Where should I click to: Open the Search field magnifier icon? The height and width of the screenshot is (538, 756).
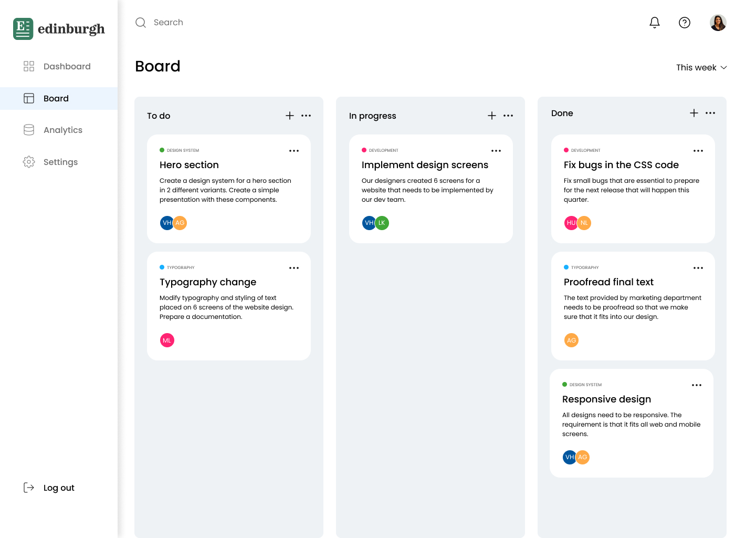coord(140,23)
